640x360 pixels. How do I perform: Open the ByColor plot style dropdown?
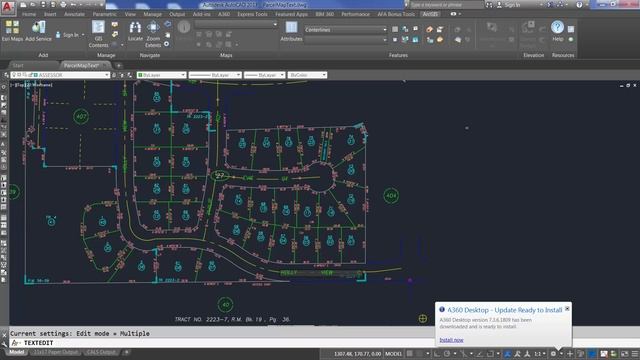pyautogui.click(x=307, y=75)
